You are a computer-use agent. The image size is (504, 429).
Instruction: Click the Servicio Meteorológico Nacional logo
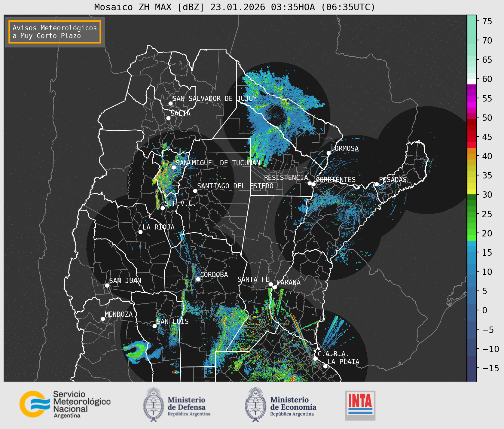65,404
